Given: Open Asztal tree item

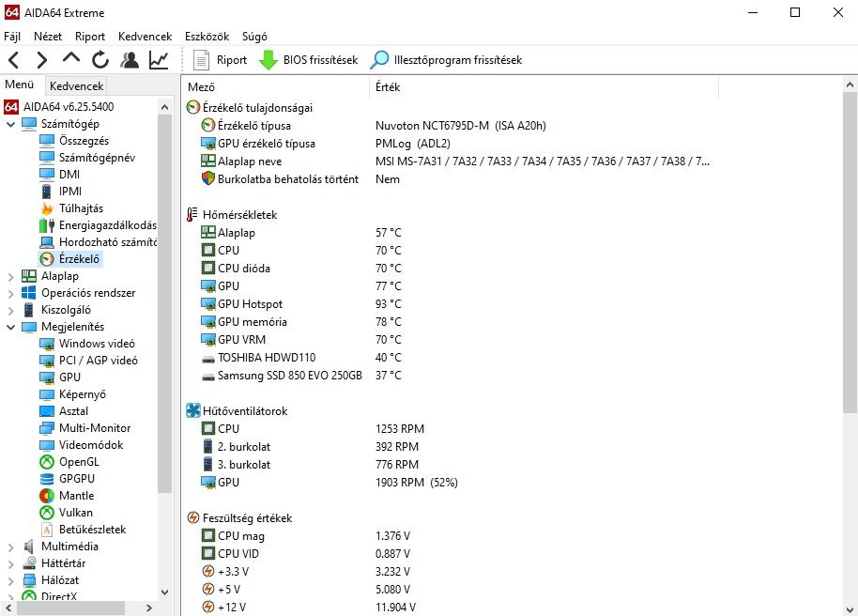Looking at the screenshot, I should pyautogui.click(x=64, y=411).
